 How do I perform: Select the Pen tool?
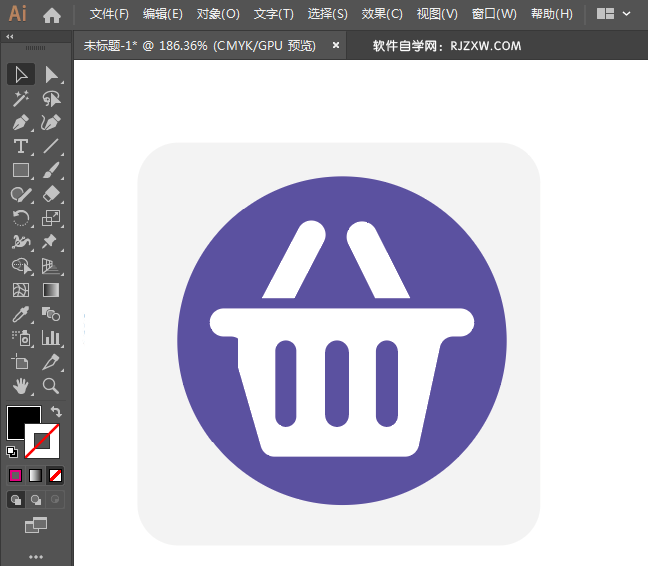(x=20, y=122)
